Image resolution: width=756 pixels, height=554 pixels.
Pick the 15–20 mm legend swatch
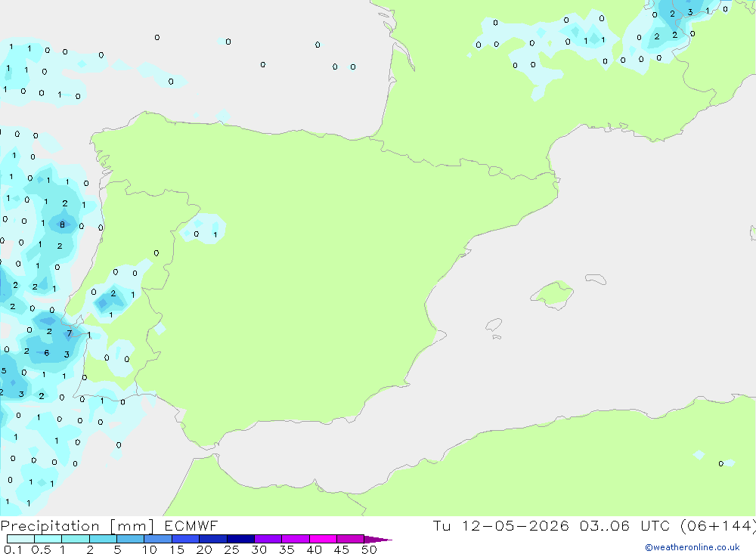186,539
